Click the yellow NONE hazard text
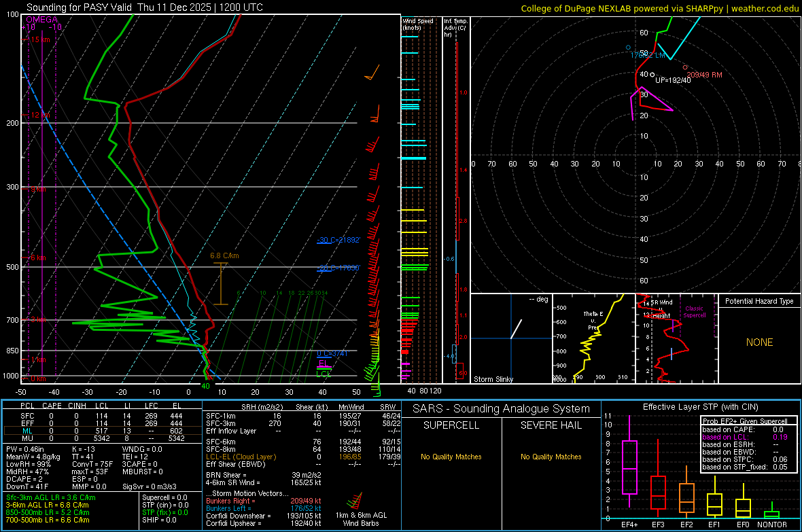Viewport: 802px width, 532px height. pyautogui.click(x=759, y=342)
